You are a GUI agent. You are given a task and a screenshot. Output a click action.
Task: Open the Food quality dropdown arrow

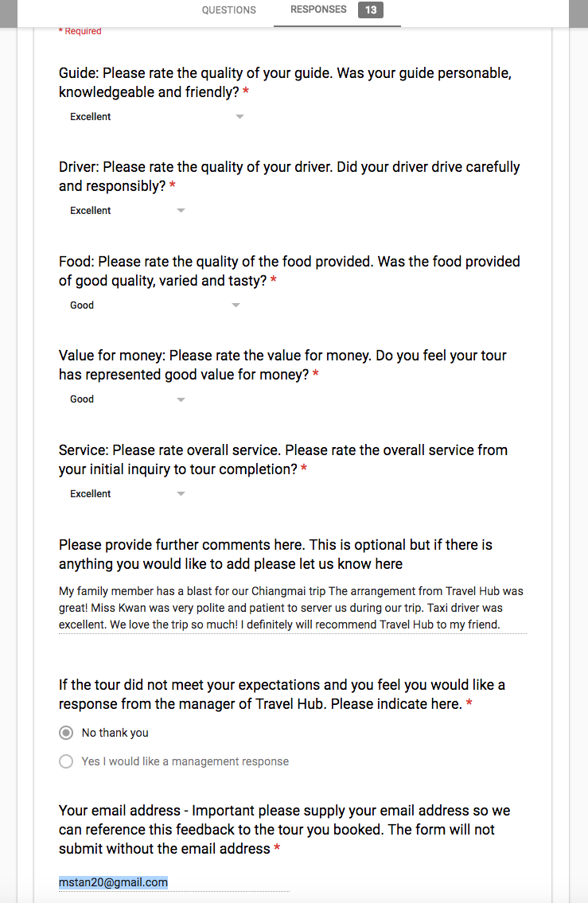tap(236, 305)
